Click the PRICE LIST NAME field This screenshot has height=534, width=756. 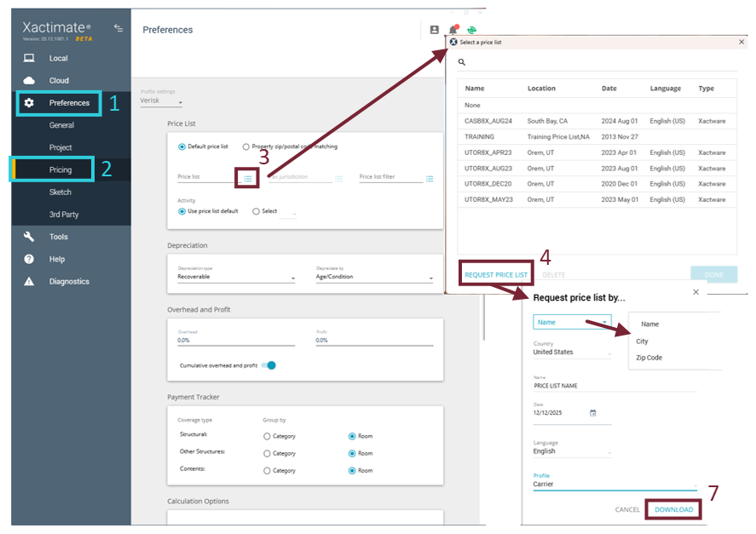point(615,386)
